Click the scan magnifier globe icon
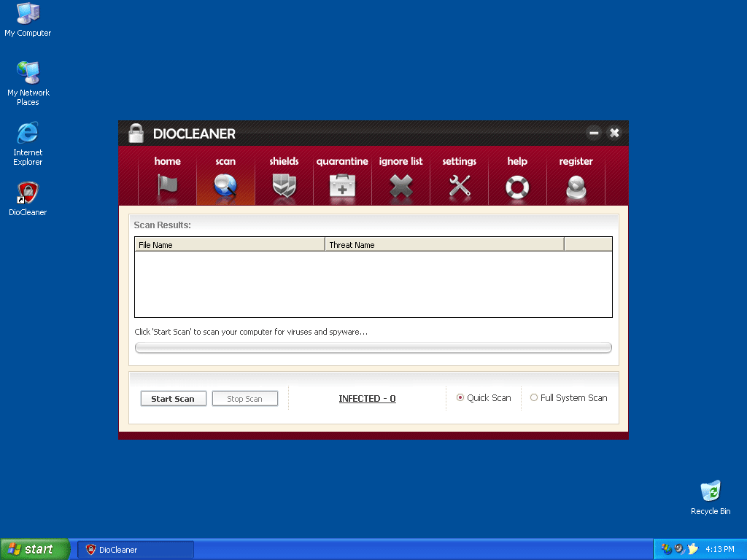The image size is (747, 560). click(225, 187)
